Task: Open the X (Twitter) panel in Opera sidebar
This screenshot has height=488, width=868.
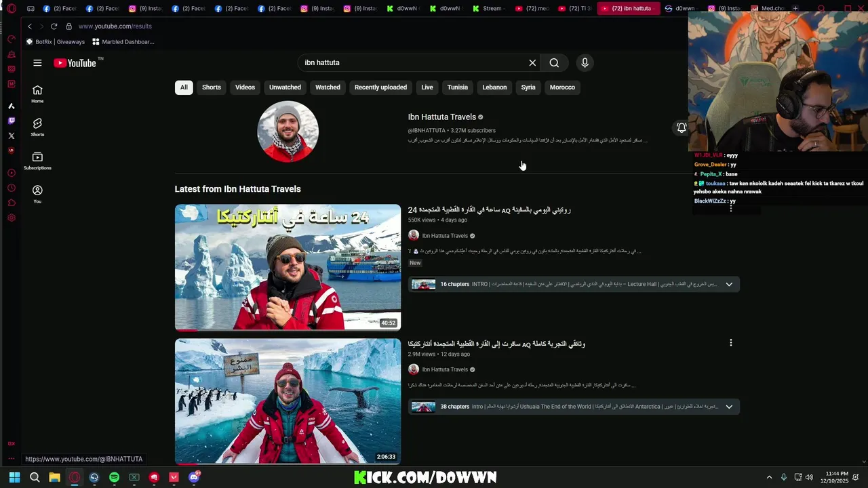Action: [x=12, y=136]
